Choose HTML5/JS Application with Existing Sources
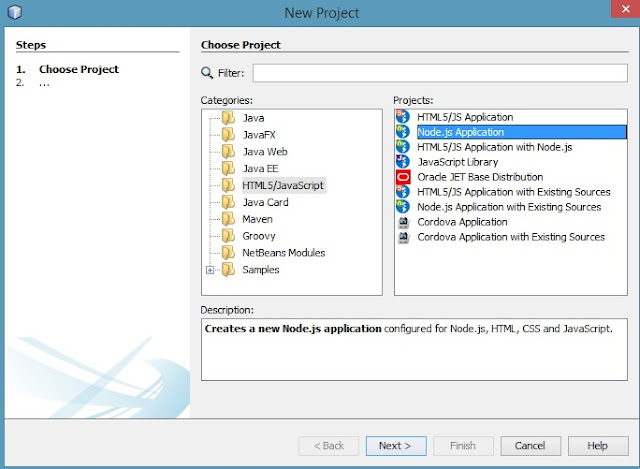The image size is (640, 469). (x=514, y=192)
